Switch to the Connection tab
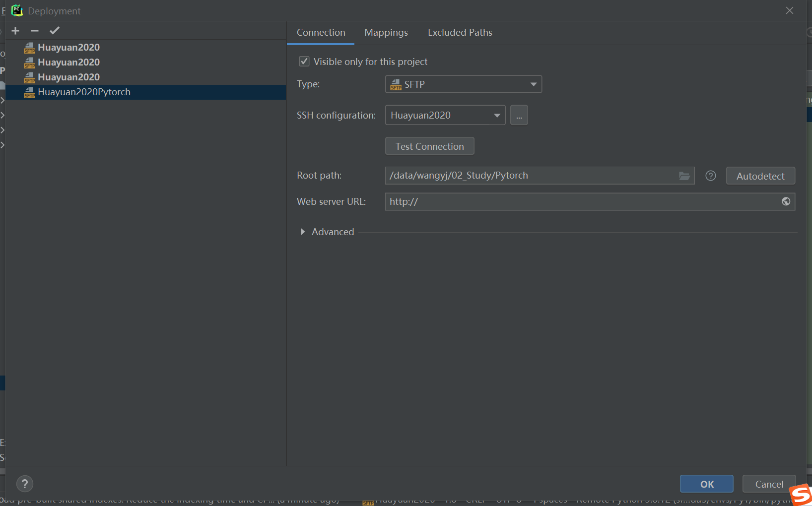The width and height of the screenshot is (812, 506). click(321, 33)
